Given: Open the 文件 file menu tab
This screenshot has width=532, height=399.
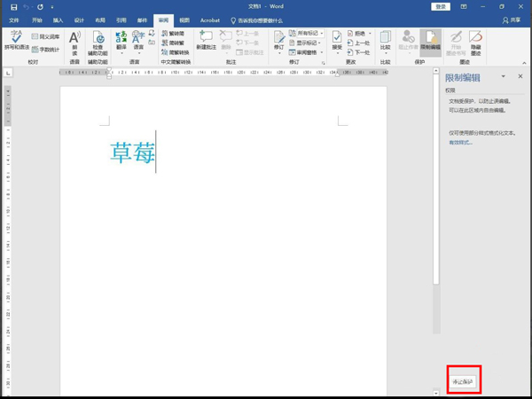Looking at the screenshot, I should pyautogui.click(x=14, y=20).
